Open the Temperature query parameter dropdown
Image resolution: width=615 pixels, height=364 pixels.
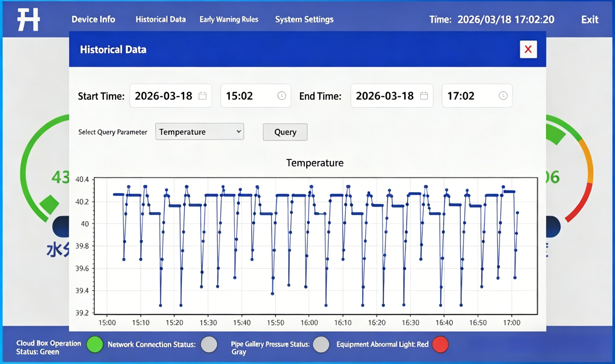coord(199,132)
